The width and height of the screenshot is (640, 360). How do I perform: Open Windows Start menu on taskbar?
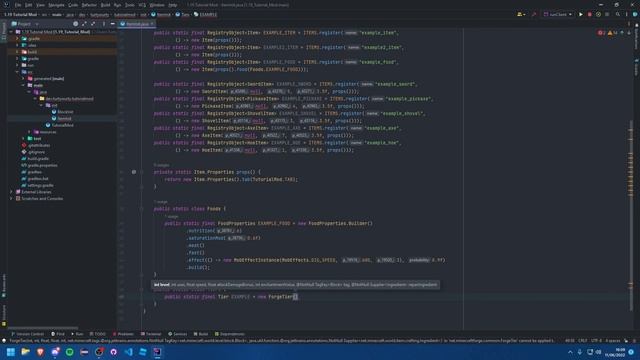11,352
